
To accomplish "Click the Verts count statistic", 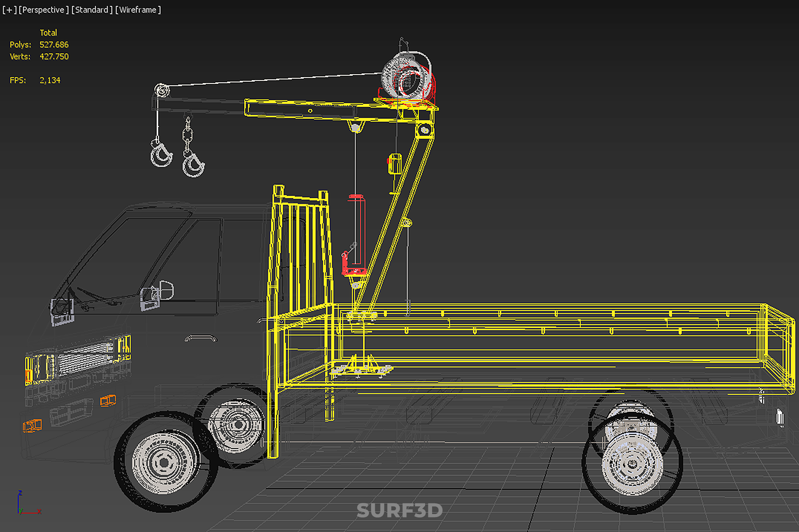I will (54, 57).
